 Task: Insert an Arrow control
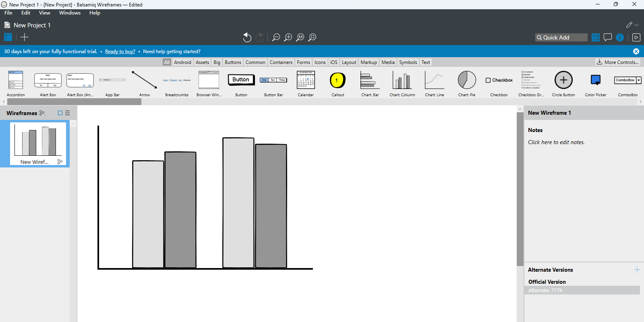click(x=145, y=84)
